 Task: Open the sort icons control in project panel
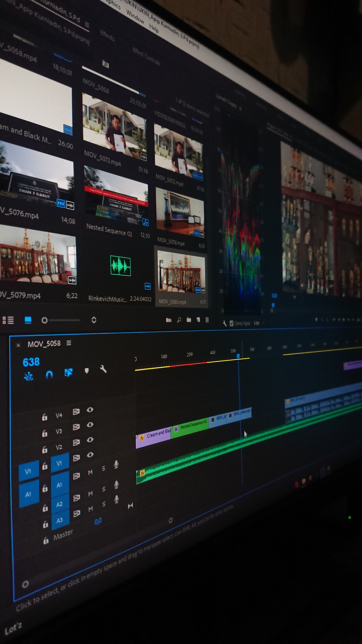point(94,320)
